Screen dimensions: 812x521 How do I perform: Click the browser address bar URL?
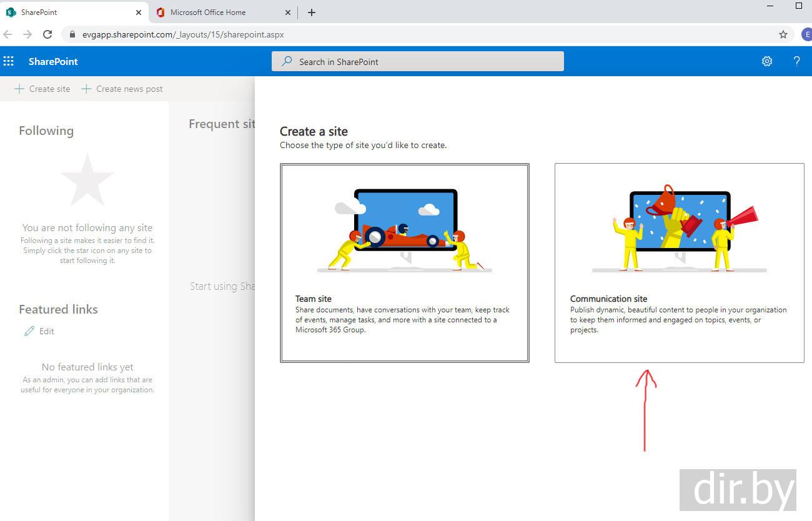(183, 34)
